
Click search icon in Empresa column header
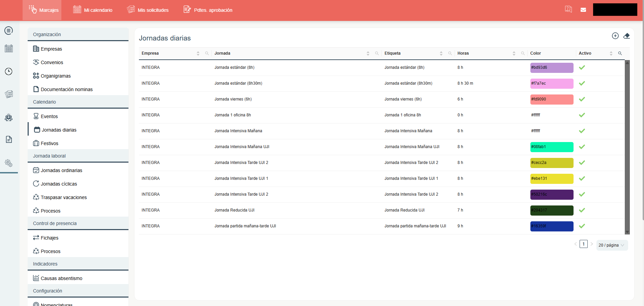click(x=207, y=53)
